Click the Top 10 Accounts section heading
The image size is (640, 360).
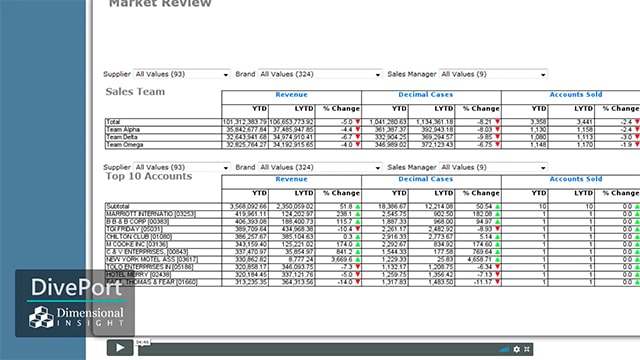149,176
